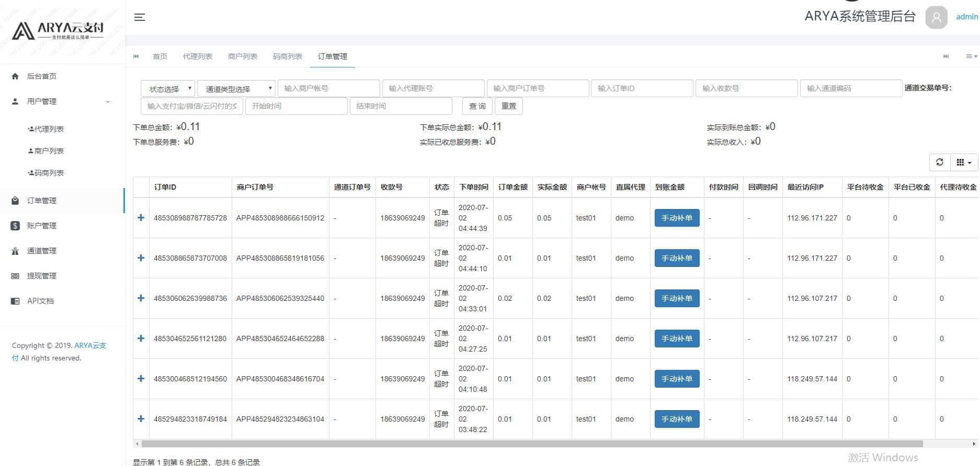The height and width of the screenshot is (466, 980).
Task: Switch to the 码商列表 tab
Action: point(287,56)
